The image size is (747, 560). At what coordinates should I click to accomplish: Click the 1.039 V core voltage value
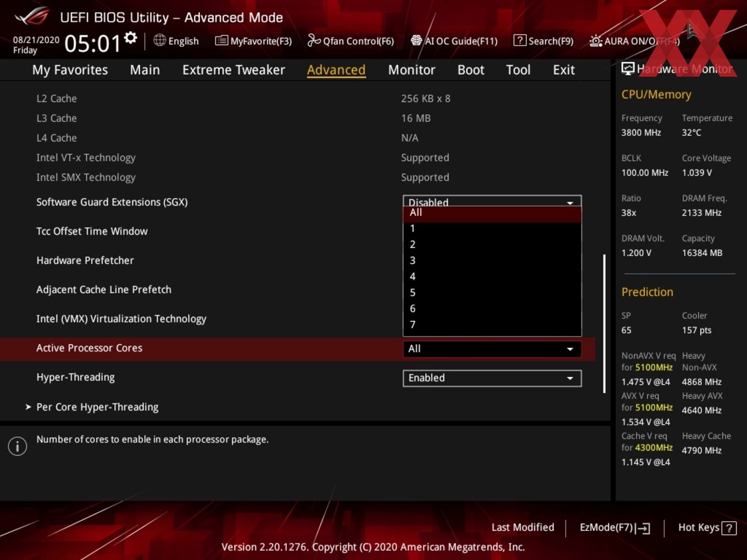(697, 172)
